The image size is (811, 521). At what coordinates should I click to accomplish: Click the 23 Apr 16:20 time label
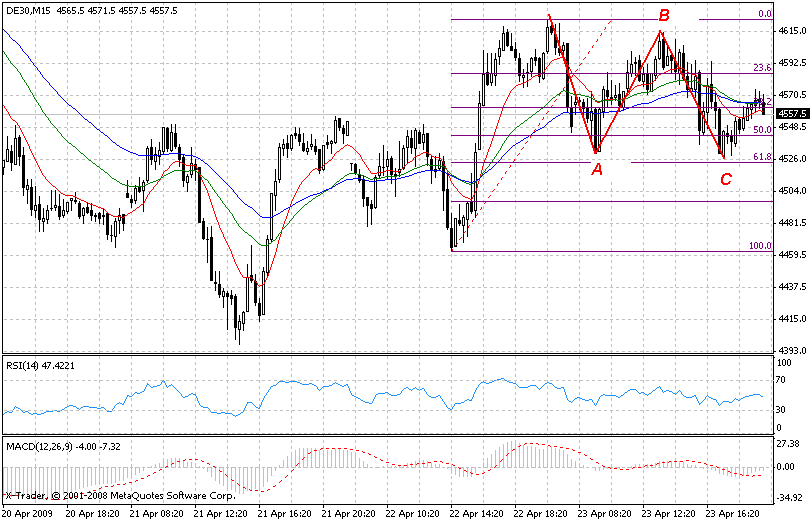pyautogui.click(x=733, y=514)
